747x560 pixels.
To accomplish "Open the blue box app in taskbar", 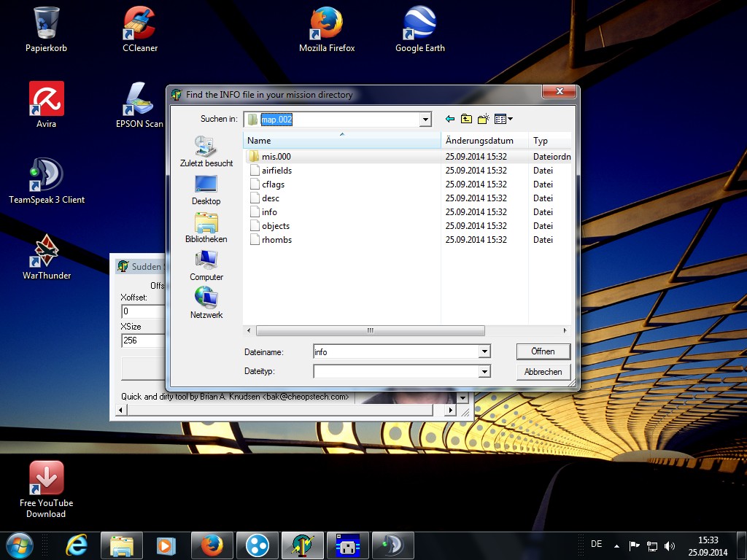I will coord(348,545).
